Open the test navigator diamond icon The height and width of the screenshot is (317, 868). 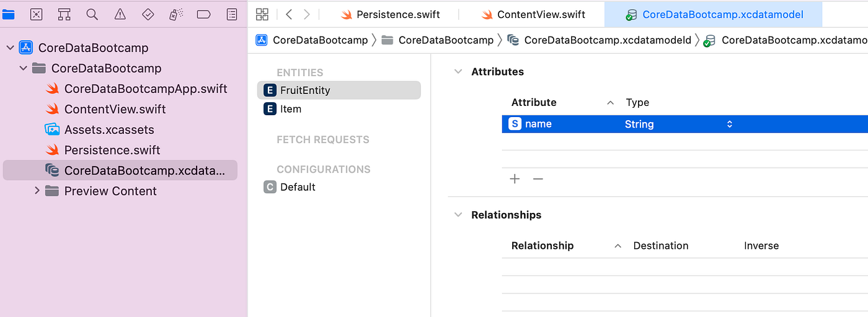click(148, 14)
